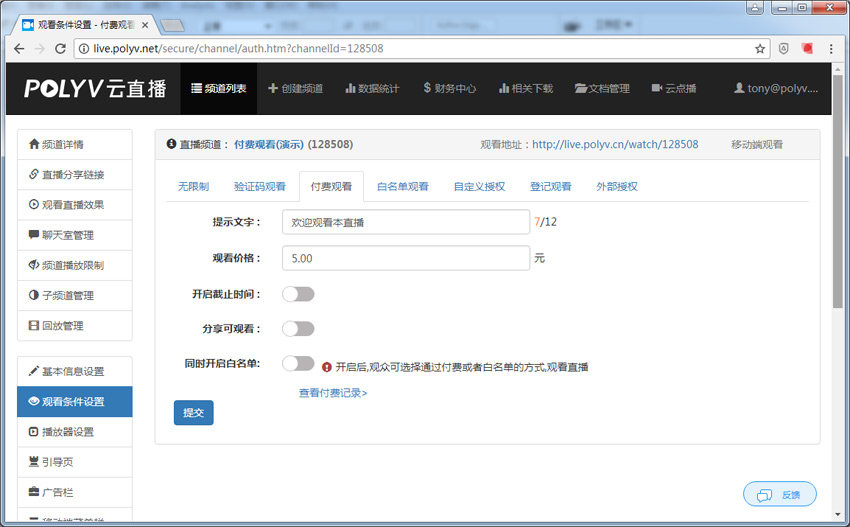Click the play icon beside 观看直播效果
Image resolution: width=850 pixels, height=527 pixels.
tap(35, 204)
